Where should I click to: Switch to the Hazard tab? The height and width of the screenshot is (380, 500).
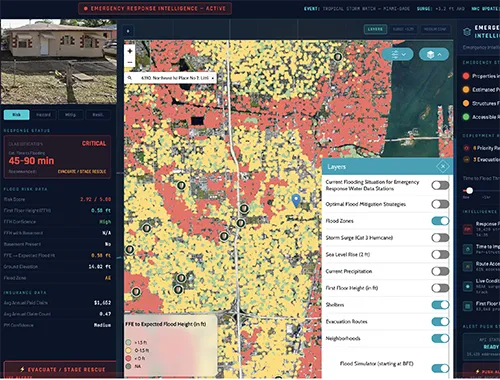pyautogui.click(x=43, y=115)
